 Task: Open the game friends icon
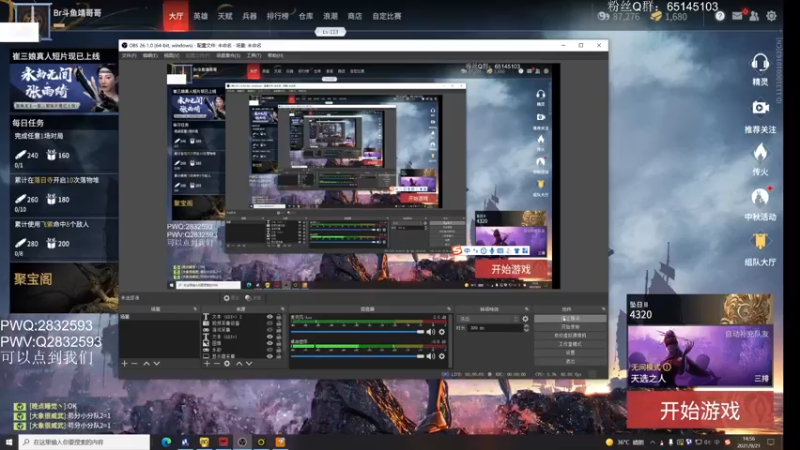[754, 16]
